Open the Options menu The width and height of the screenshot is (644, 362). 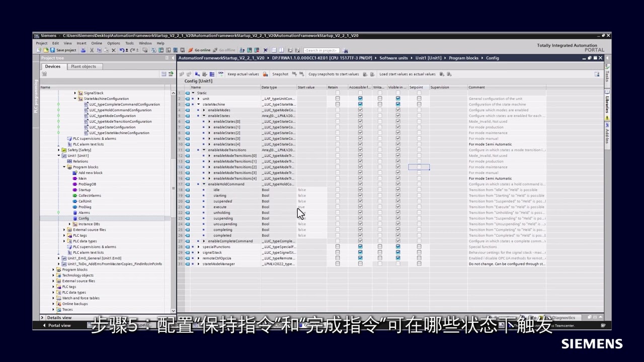click(x=114, y=43)
